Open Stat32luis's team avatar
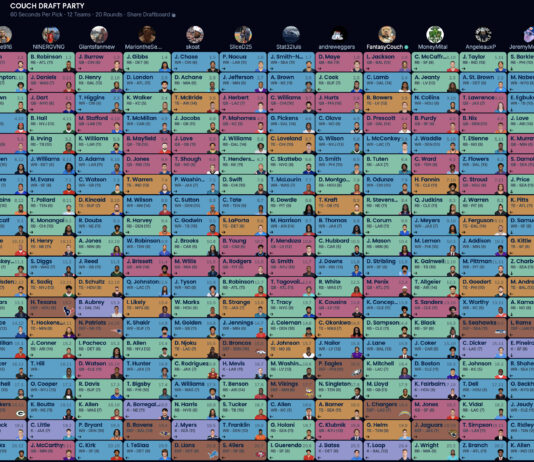This screenshot has width=534, height=462. pyautogui.click(x=291, y=35)
